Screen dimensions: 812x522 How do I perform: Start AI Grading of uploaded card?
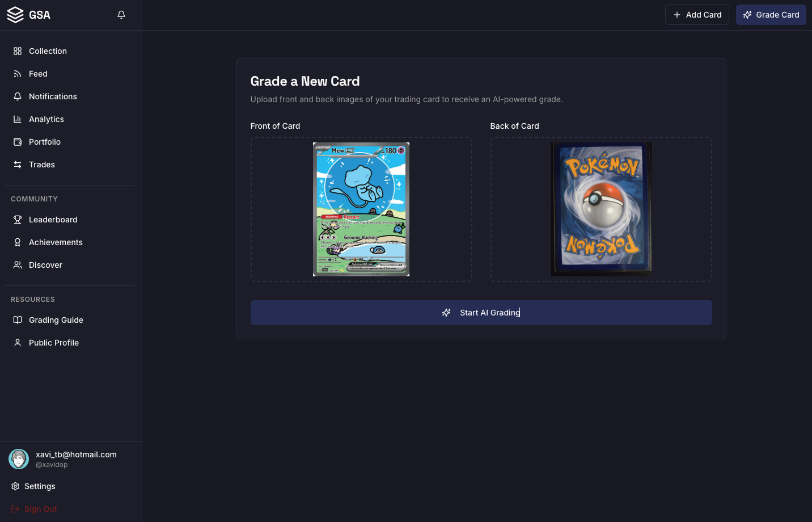(x=481, y=313)
